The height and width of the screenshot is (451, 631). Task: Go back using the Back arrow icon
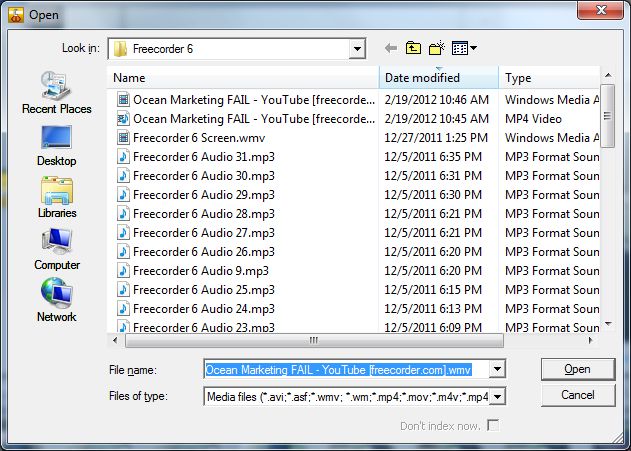pyautogui.click(x=391, y=49)
